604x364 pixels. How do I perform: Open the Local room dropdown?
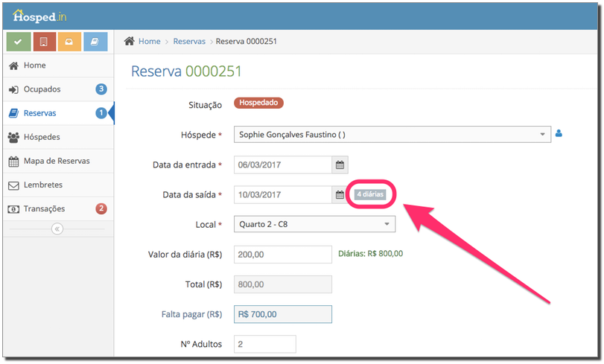[x=314, y=224]
